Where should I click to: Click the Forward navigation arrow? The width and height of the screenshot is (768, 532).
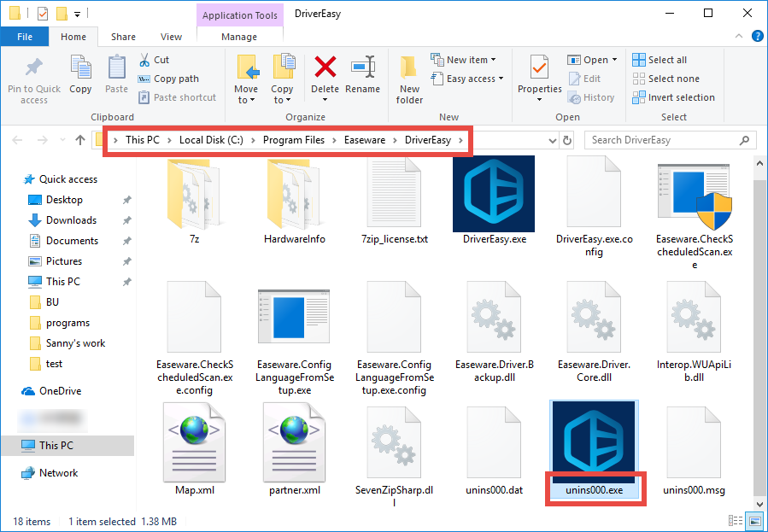coord(43,140)
